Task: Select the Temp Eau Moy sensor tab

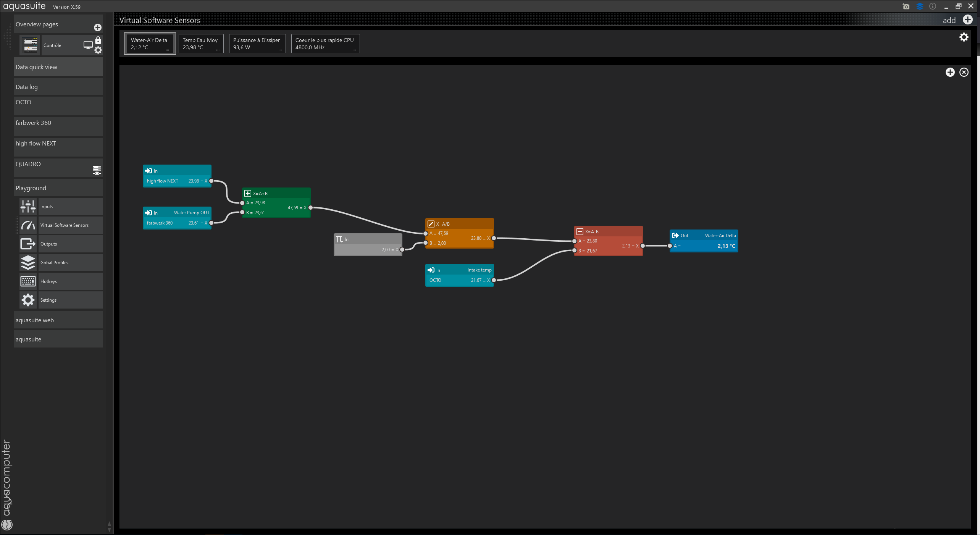Action: point(201,44)
